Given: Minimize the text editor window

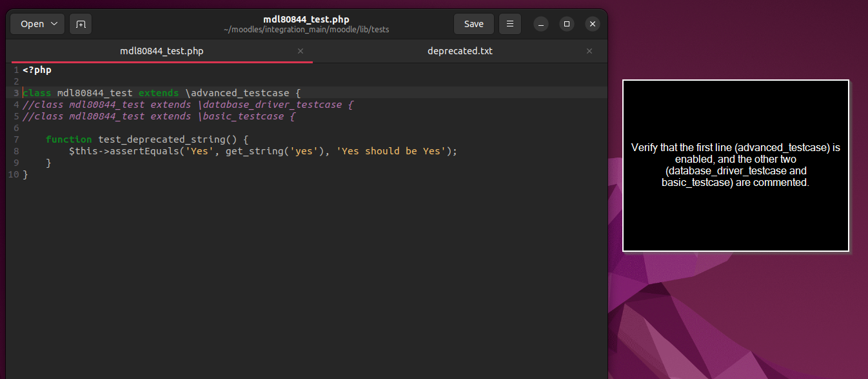Looking at the screenshot, I should [541, 24].
